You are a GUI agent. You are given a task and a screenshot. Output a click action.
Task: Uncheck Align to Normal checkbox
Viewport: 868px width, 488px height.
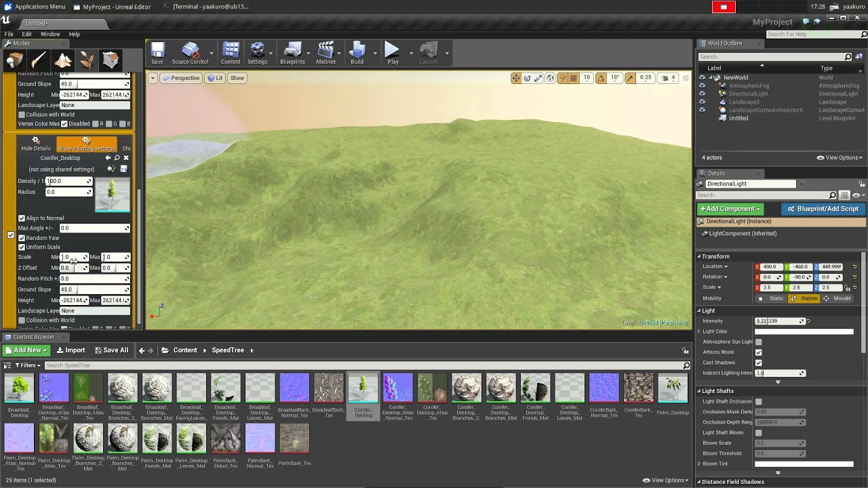click(22, 218)
